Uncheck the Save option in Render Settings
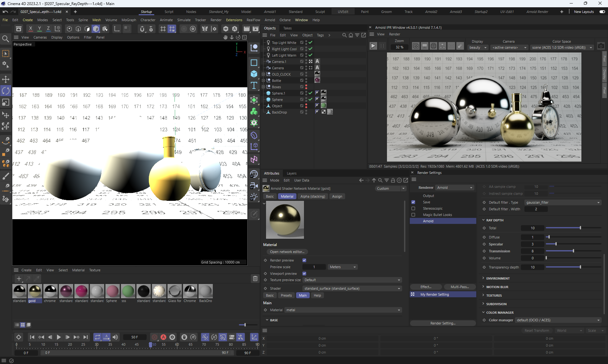 click(413, 202)
